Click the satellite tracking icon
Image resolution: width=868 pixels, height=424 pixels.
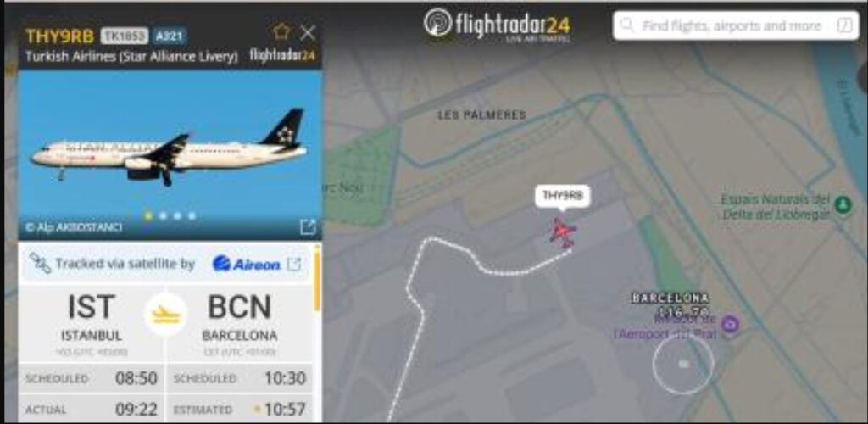point(40,264)
